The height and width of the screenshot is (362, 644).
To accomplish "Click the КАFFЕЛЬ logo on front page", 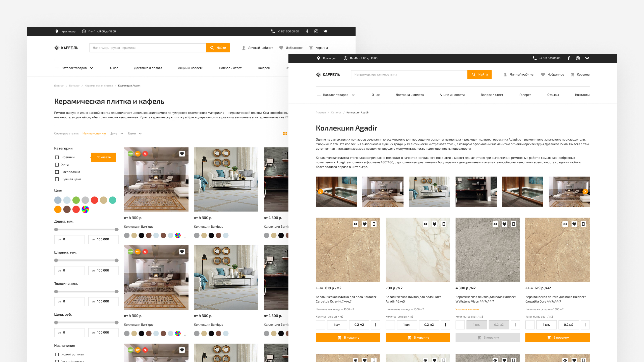I will [x=328, y=75].
